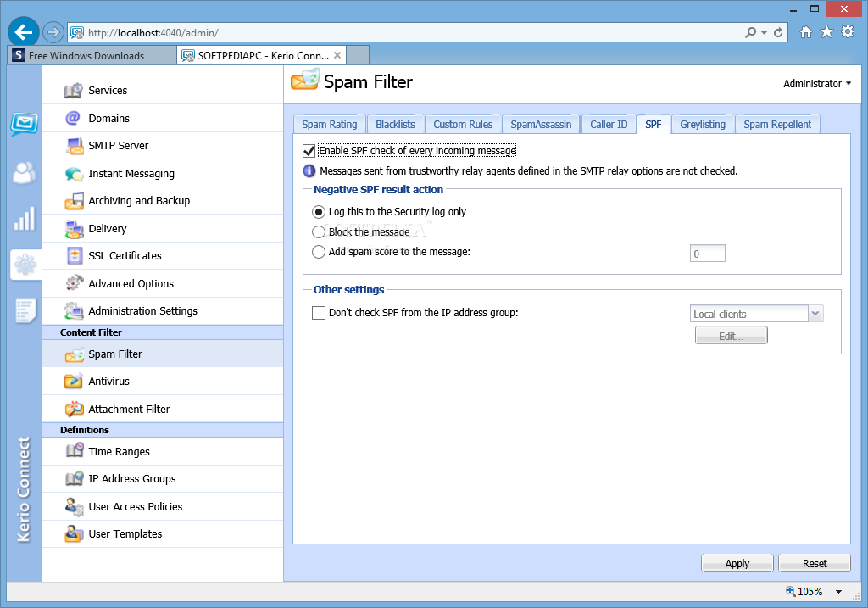Open the configuration gear section in left rail

pyautogui.click(x=25, y=265)
